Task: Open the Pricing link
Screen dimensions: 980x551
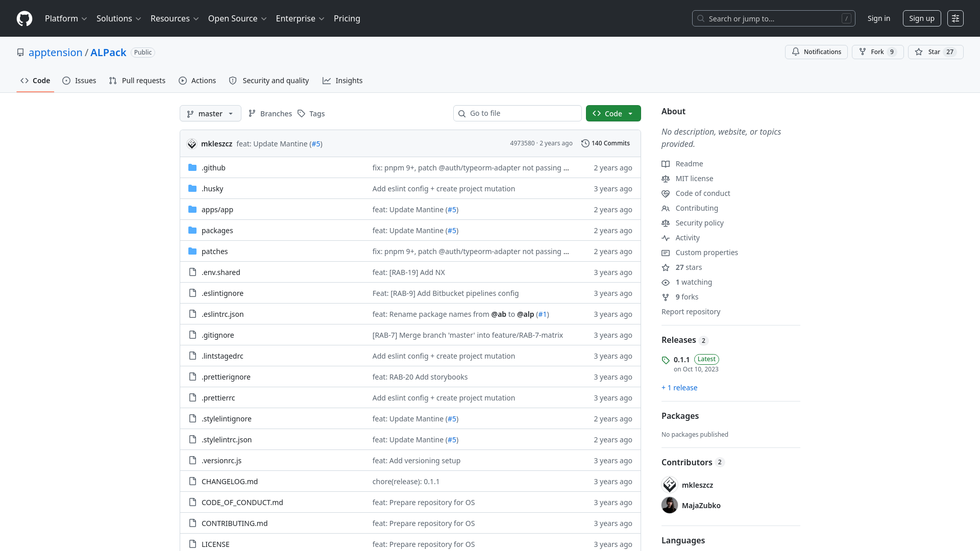Action: tap(347, 18)
